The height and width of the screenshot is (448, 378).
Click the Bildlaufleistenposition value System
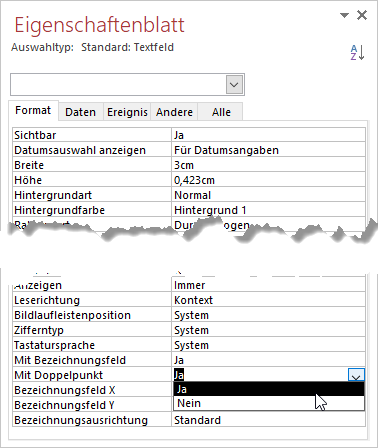coord(268,315)
